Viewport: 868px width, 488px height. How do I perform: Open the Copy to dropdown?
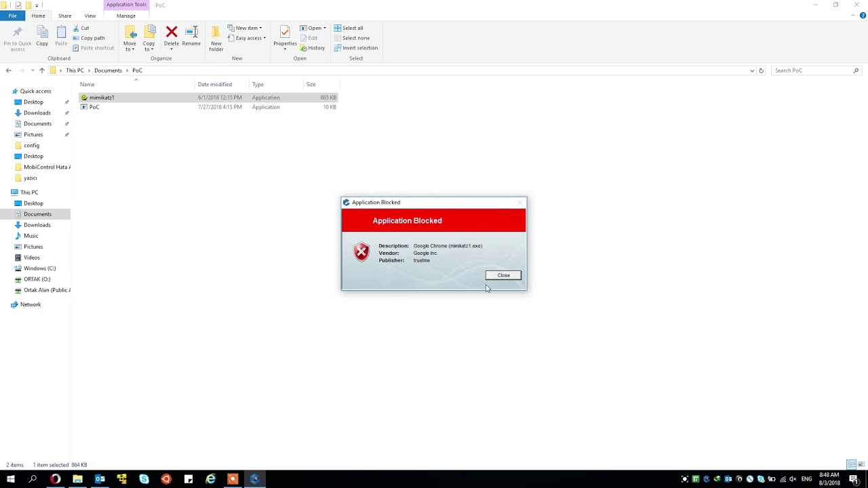point(149,38)
